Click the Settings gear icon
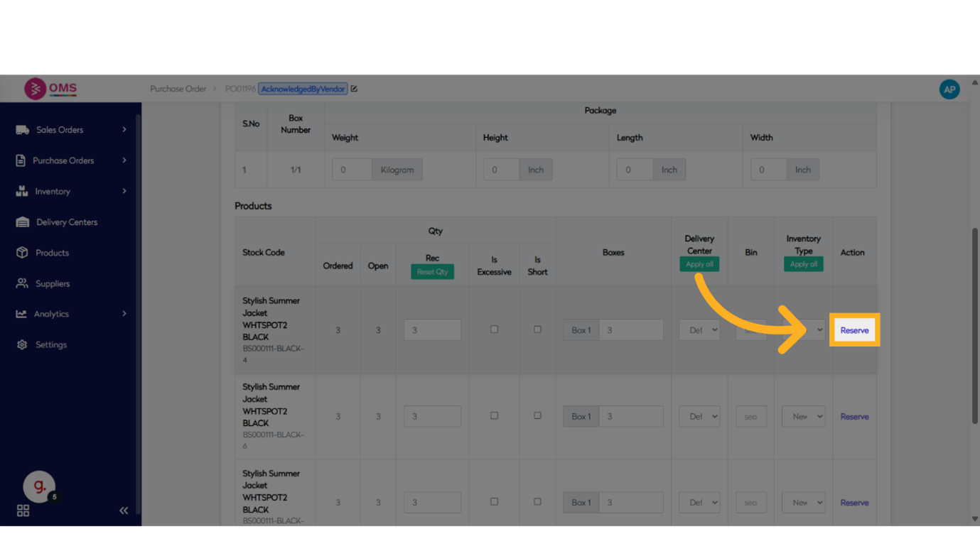Viewport: 980px width, 551px height. [22, 345]
